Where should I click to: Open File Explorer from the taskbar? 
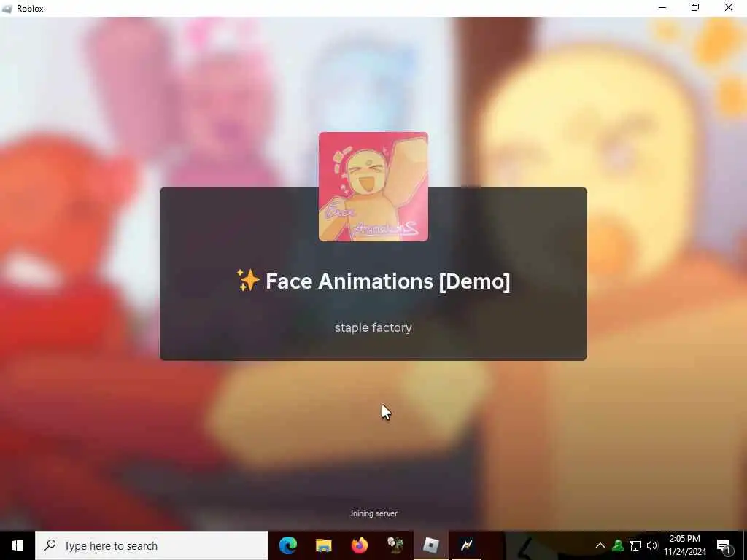tap(323, 545)
